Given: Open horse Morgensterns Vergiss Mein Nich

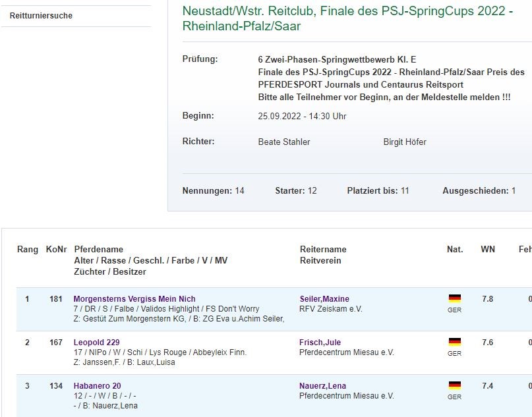Looking at the screenshot, I should coord(134,299).
